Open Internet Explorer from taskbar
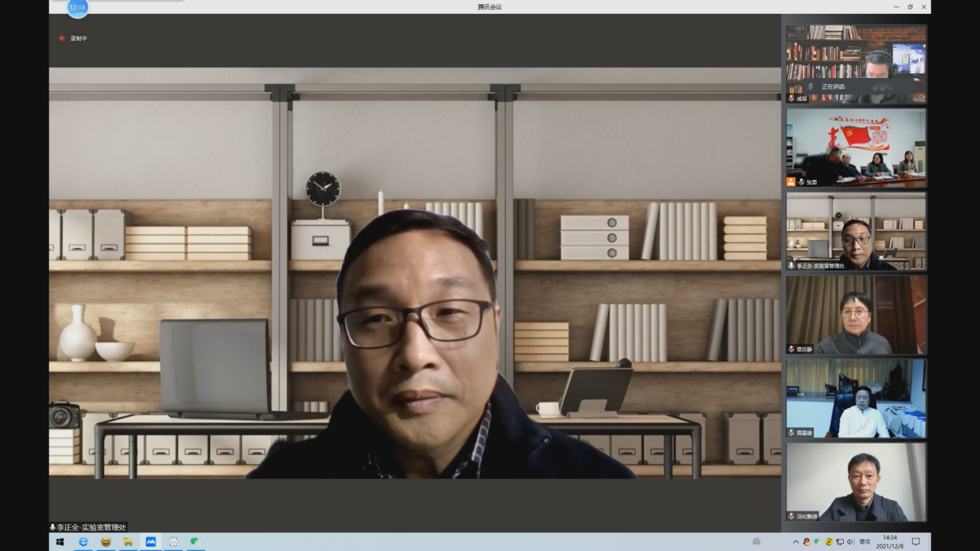 point(83,542)
